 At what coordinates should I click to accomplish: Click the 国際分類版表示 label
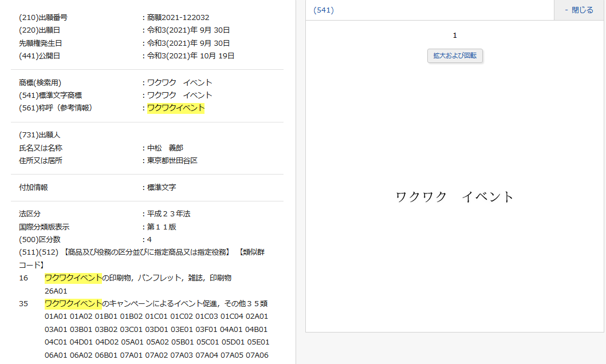[x=44, y=227]
